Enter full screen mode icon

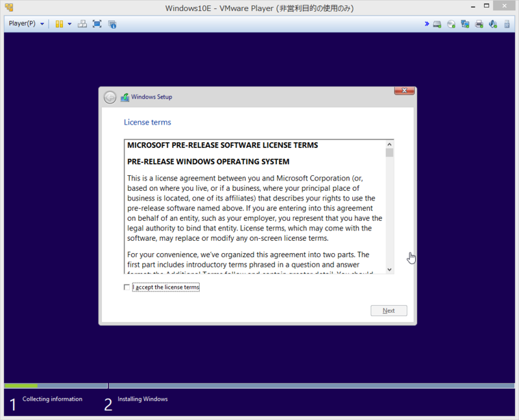tap(97, 24)
